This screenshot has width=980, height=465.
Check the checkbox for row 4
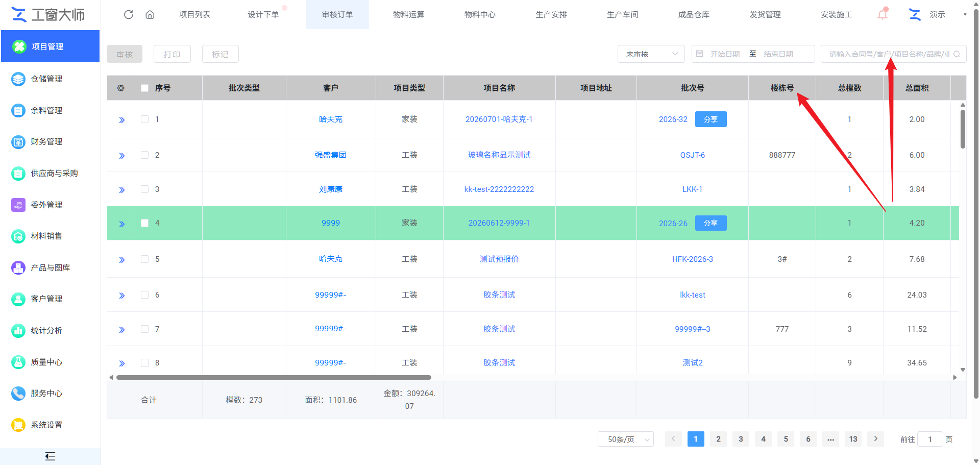click(x=145, y=223)
